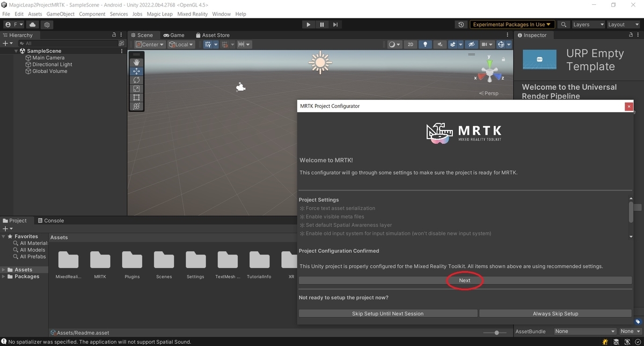Open account F dropdown

14,25
